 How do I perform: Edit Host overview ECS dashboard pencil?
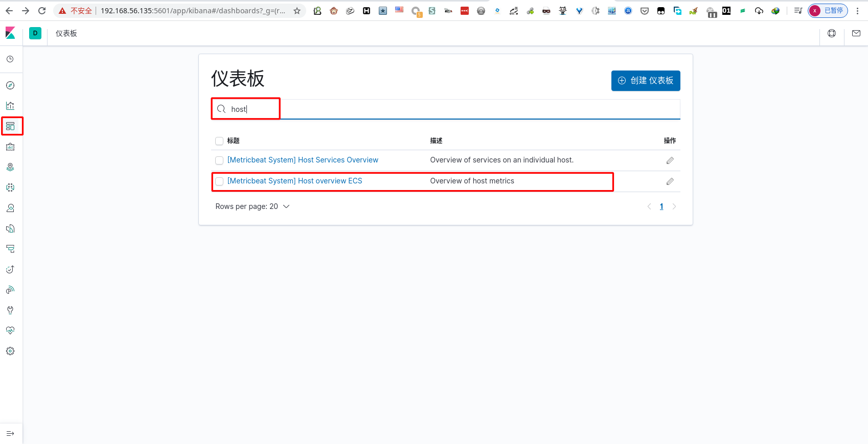click(x=670, y=181)
